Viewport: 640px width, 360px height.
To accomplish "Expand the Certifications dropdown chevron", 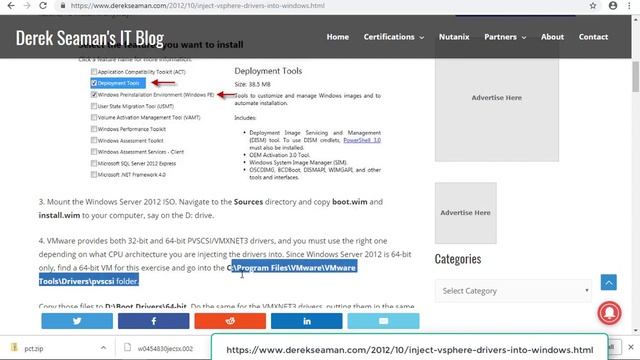I will click(x=422, y=38).
